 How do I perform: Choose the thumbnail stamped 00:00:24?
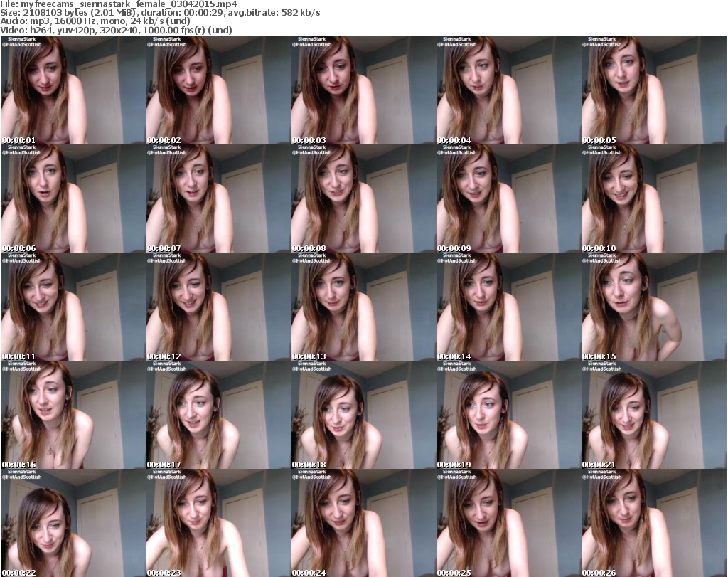tap(363, 523)
